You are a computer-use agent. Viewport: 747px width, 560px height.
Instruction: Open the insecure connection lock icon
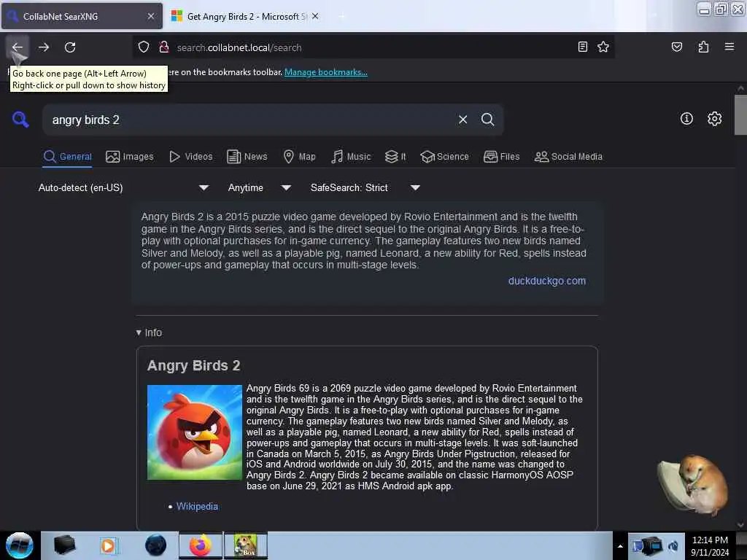(x=164, y=47)
